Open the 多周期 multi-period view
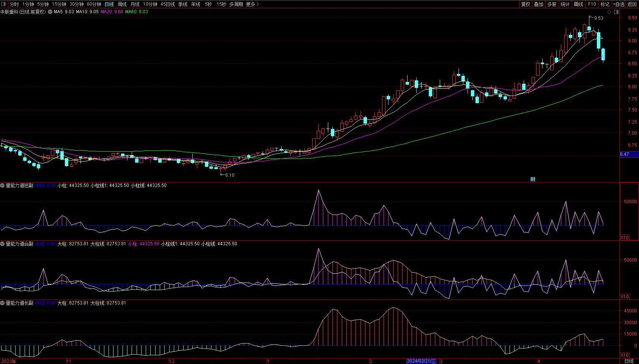 (236, 4)
